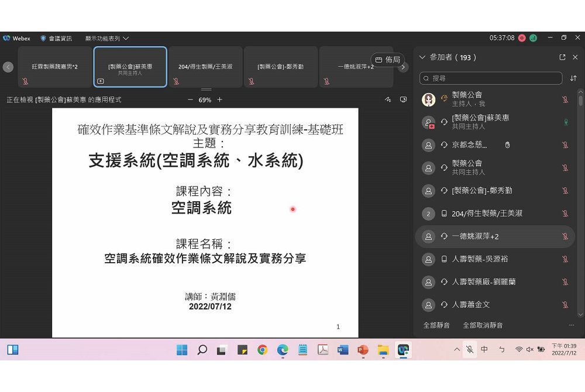The image size is (585, 392).
Task: Zoom in shared content plus button
Action: coord(220,99)
